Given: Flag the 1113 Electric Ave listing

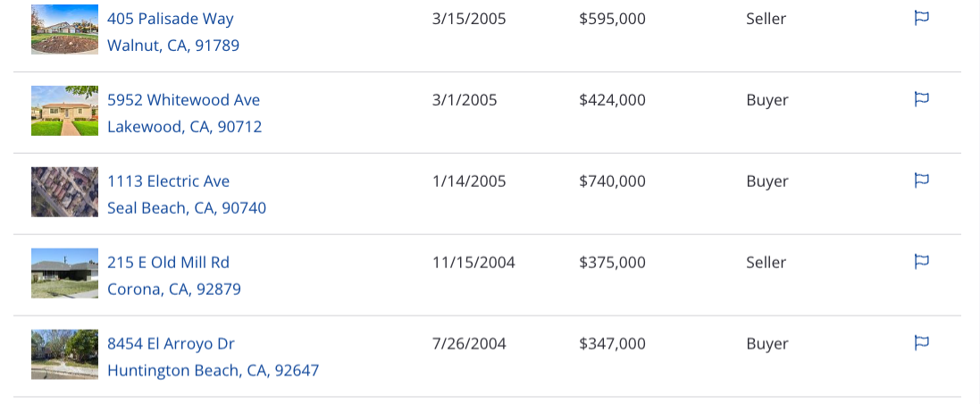Looking at the screenshot, I should pyautogui.click(x=921, y=181).
